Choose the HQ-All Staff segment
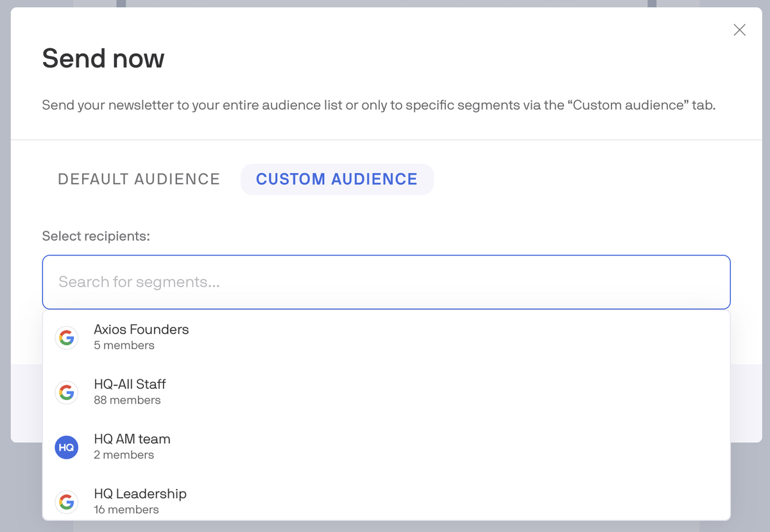Viewport: 770px width, 532px height. [386, 392]
